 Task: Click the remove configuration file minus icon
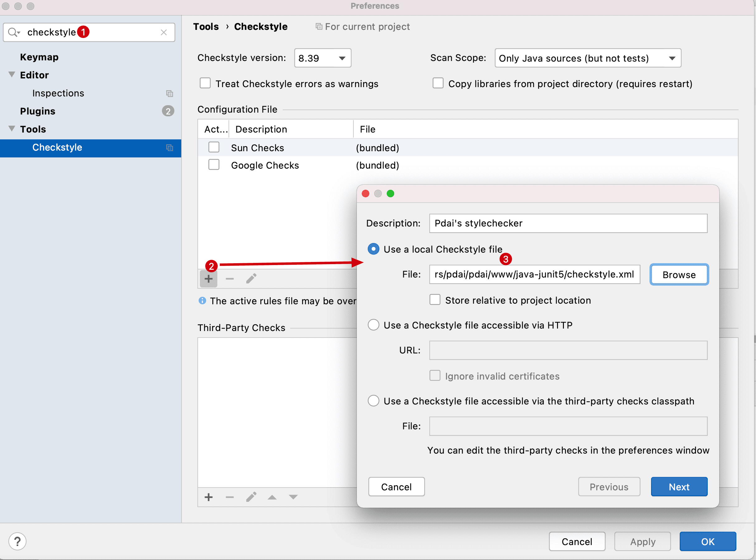click(229, 279)
